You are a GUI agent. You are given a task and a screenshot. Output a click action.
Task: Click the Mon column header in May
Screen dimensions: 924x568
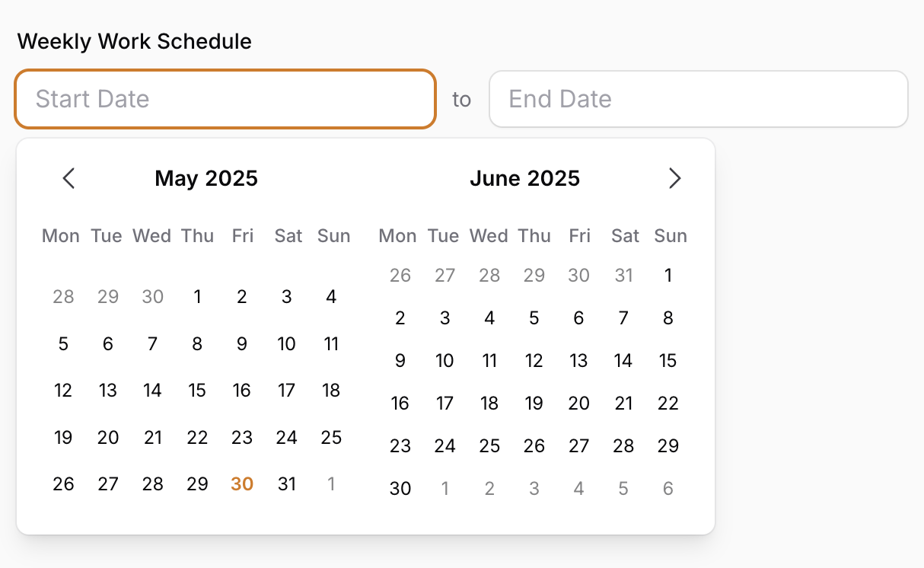(x=61, y=236)
